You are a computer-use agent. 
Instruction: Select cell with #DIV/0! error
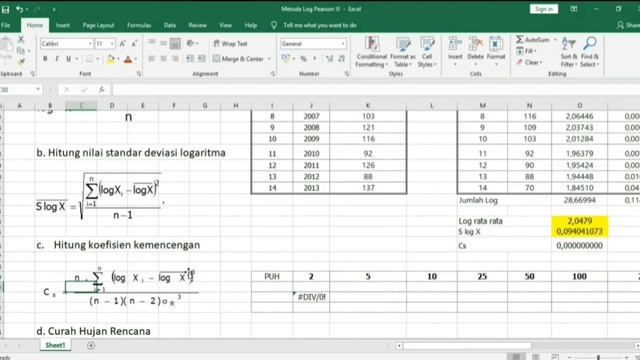point(311,297)
